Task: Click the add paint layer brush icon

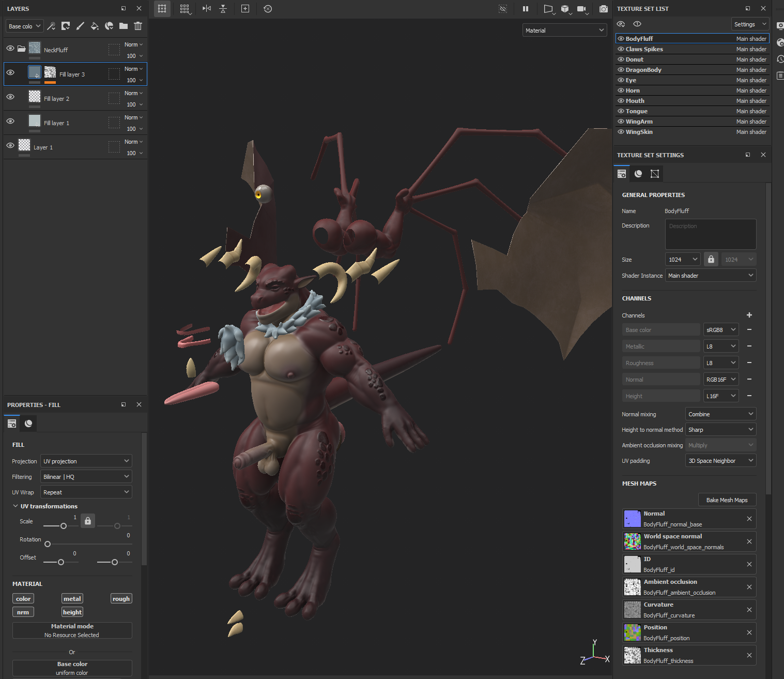Action: 80,26
